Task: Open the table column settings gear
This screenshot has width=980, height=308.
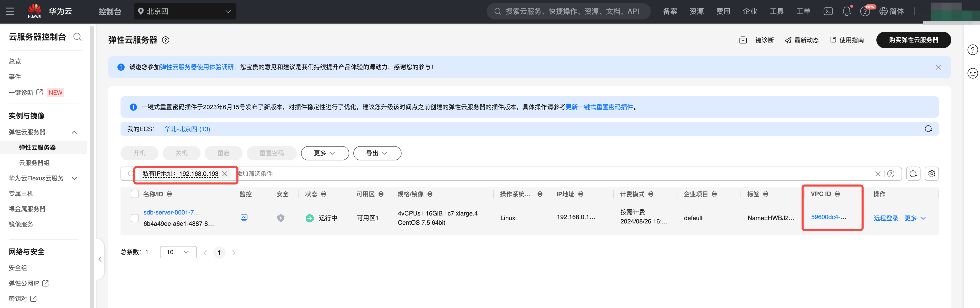Action: pos(932,174)
